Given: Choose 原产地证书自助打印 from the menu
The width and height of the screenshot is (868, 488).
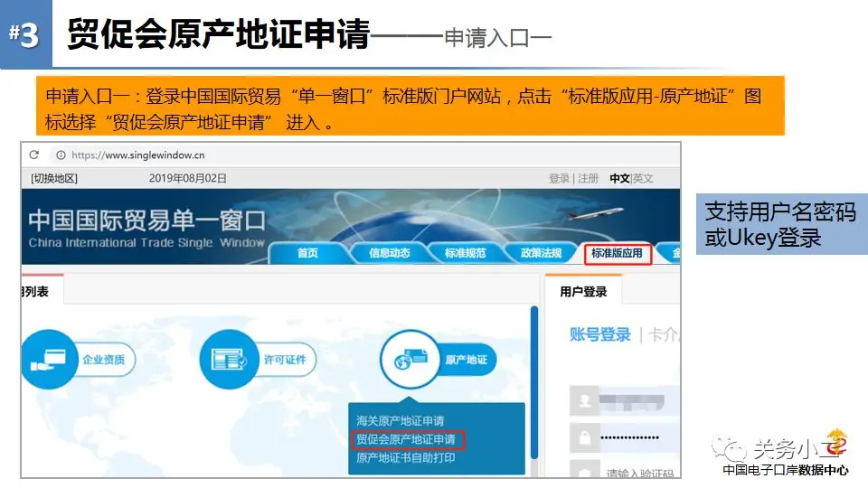Looking at the screenshot, I should pyautogui.click(x=406, y=458).
